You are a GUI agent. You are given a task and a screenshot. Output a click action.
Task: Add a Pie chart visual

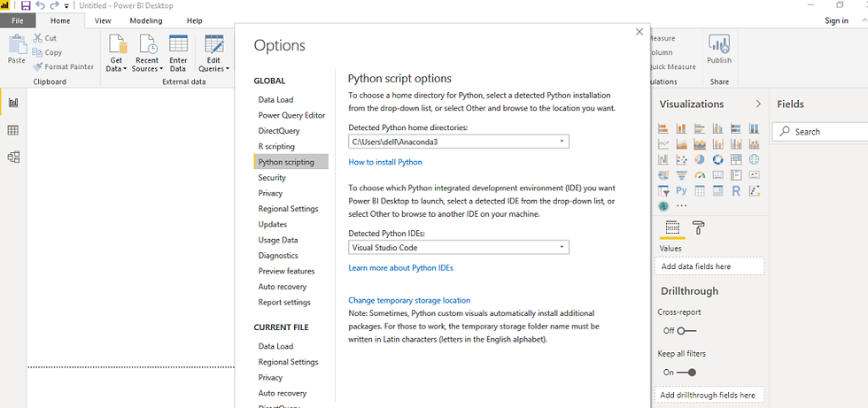click(x=700, y=159)
